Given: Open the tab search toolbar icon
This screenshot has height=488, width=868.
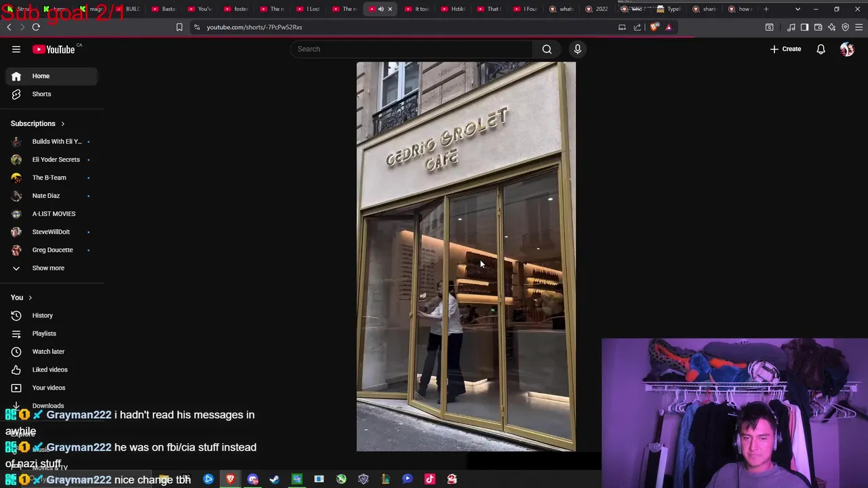Looking at the screenshot, I should click(x=769, y=27).
